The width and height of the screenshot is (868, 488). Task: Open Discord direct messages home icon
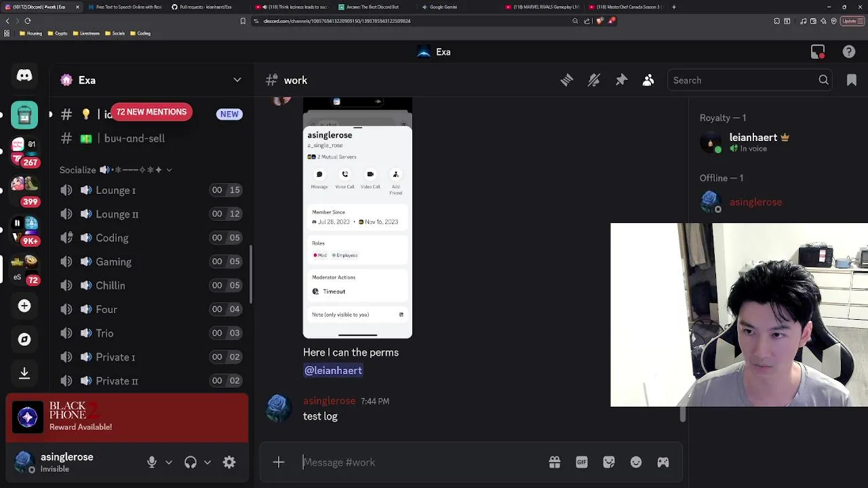pos(24,76)
